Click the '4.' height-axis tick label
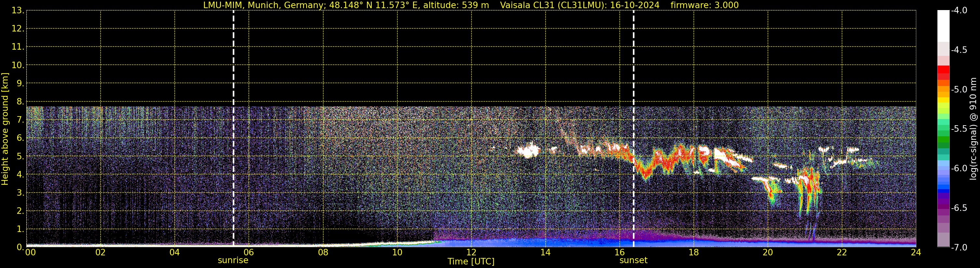This screenshot has width=980, height=268. (x=20, y=175)
